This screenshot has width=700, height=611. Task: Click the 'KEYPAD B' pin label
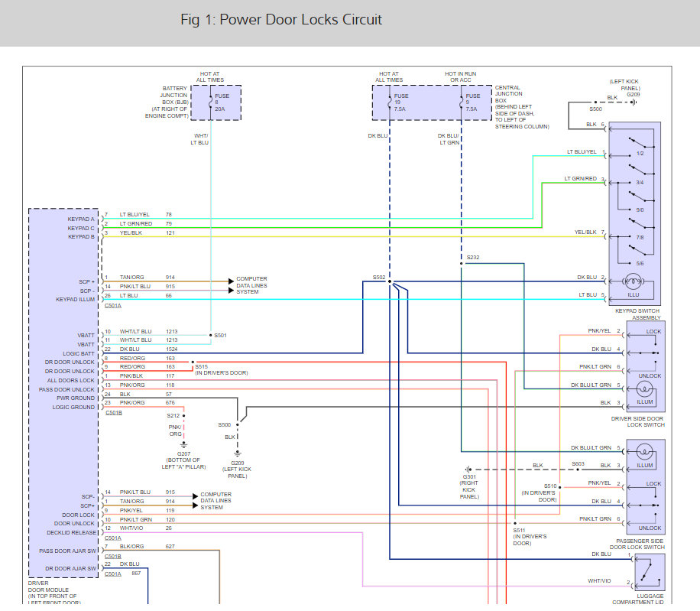point(81,237)
